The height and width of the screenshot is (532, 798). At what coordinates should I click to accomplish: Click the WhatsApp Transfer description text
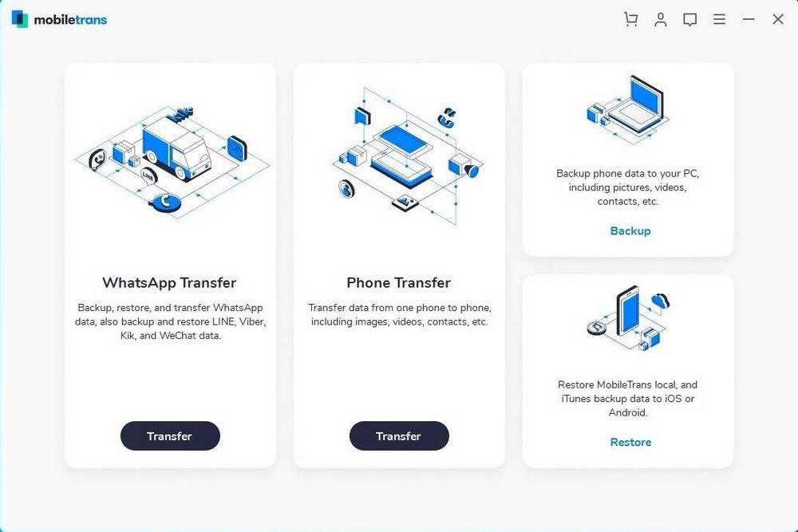[x=170, y=321]
